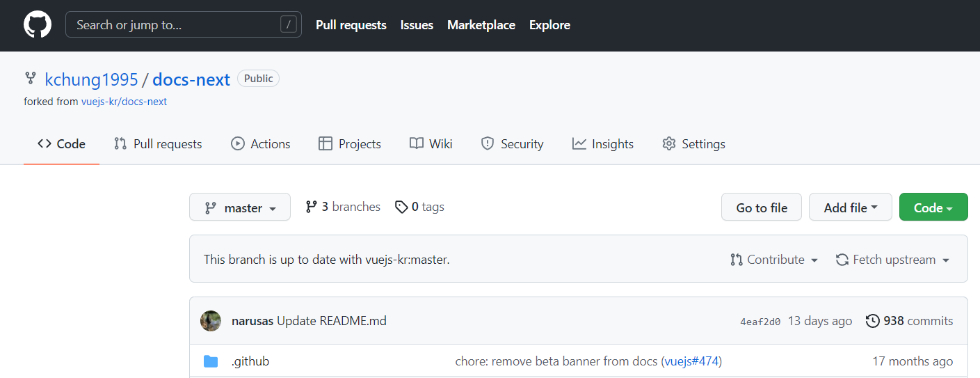Open the vuejs#474 pull request link
980x378 pixels.
pyautogui.click(x=691, y=361)
